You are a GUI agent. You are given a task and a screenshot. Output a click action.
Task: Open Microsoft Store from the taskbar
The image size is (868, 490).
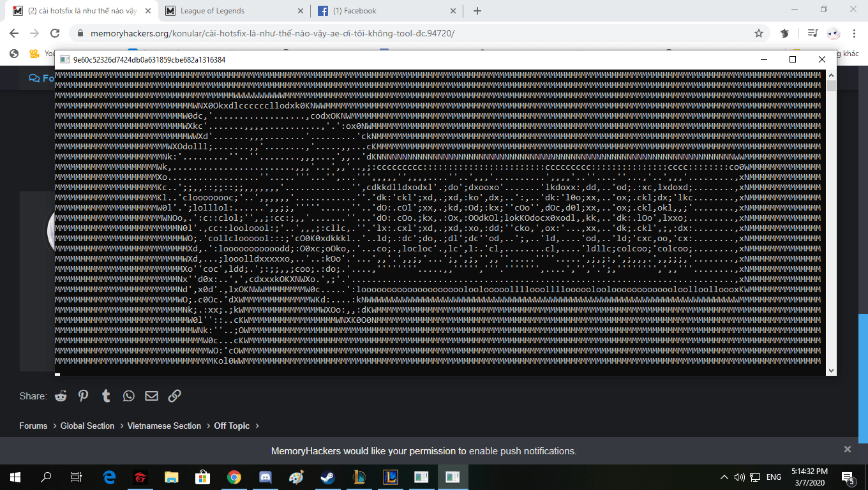pyautogui.click(x=203, y=477)
